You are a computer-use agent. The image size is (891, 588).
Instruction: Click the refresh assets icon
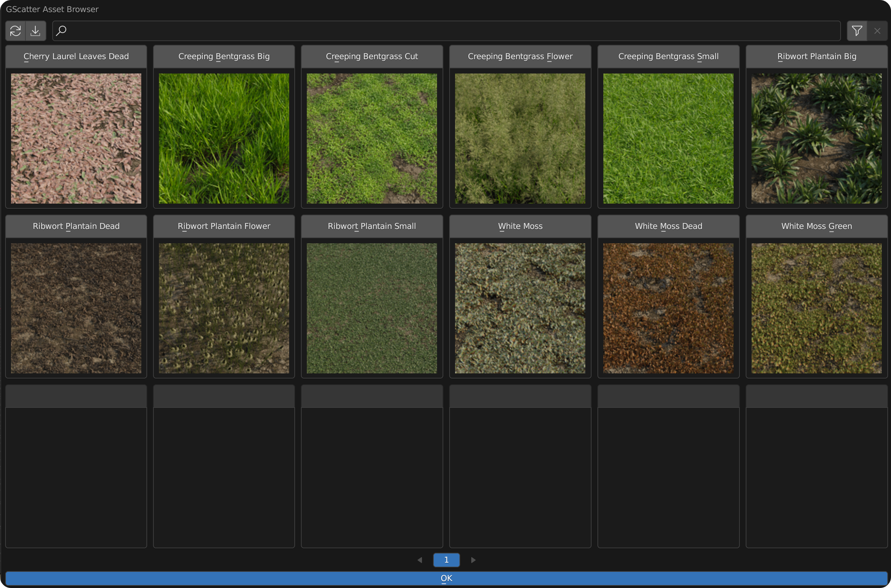coord(15,31)
